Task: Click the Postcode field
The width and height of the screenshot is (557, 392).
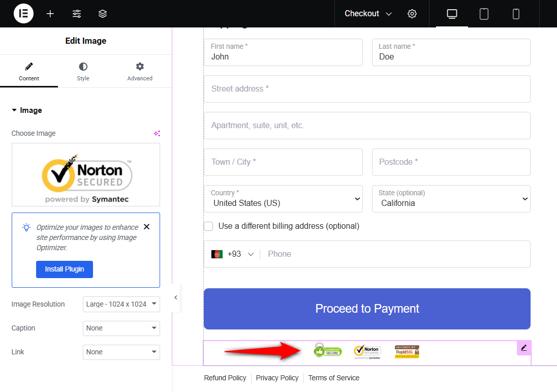Action: (x=451, y=162)
